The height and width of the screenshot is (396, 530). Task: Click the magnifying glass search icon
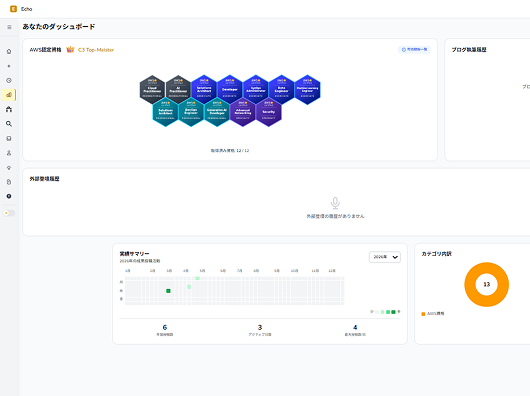point(9,124)
